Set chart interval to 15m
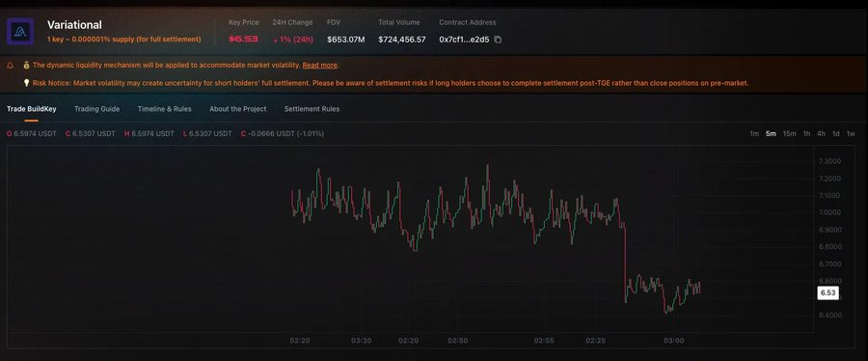This screenshot has width=868, height=361. (x=789, y=133)
